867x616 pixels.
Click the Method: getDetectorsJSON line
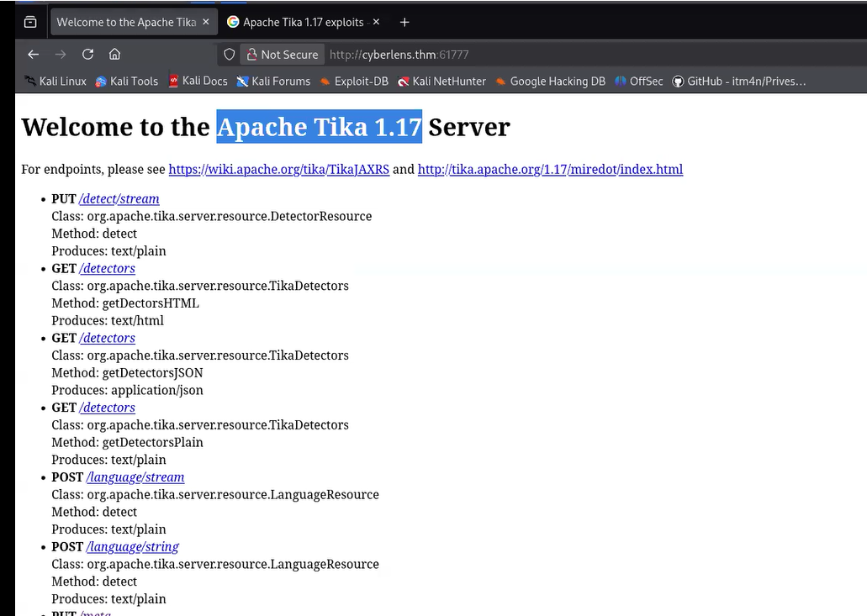pyautogui.click(x=127, y=373)
